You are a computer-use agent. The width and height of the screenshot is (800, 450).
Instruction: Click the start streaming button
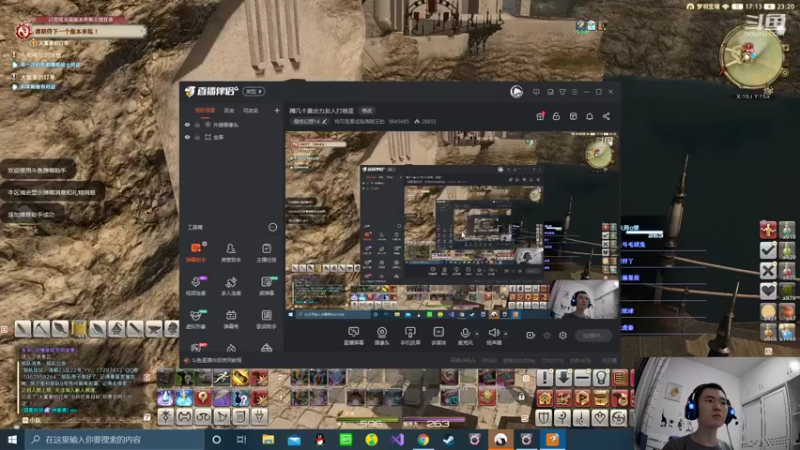pos(593,335)
